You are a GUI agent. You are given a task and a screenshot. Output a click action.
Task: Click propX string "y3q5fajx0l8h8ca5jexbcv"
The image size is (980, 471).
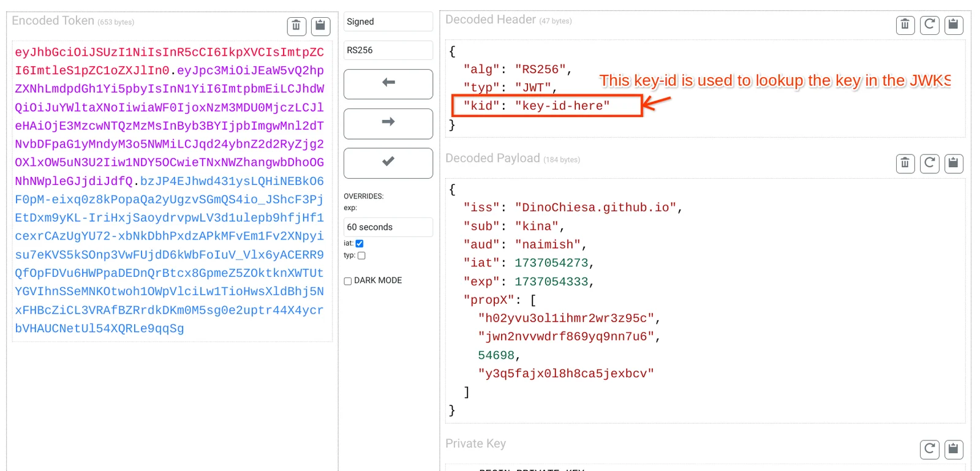point(566,374)
